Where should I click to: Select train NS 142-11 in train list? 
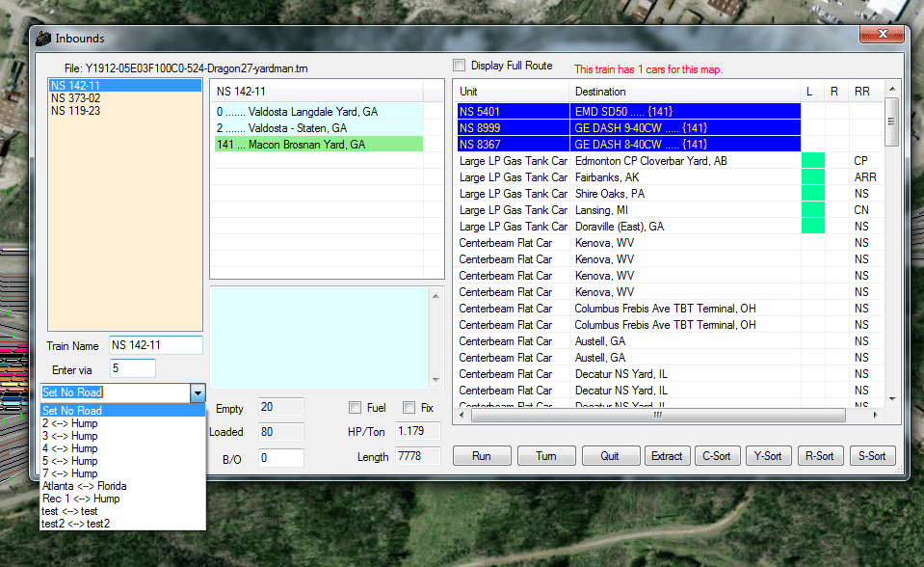(x=125, y=86)
